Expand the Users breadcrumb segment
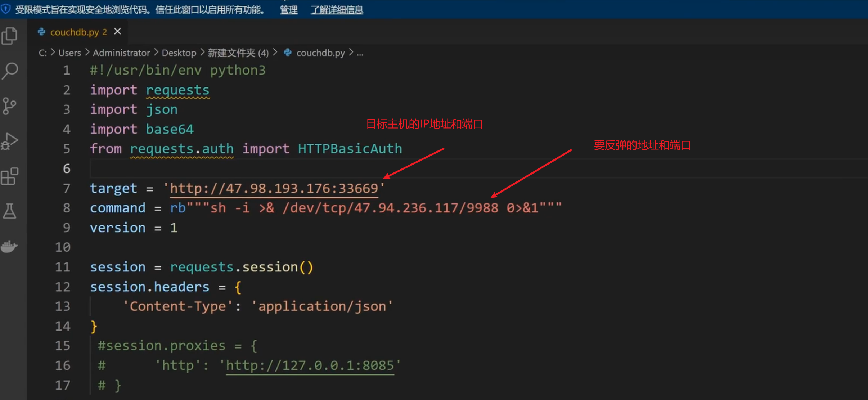Image resolution: width=868 pixels, height=400 pixels. [x=69, y=53]
